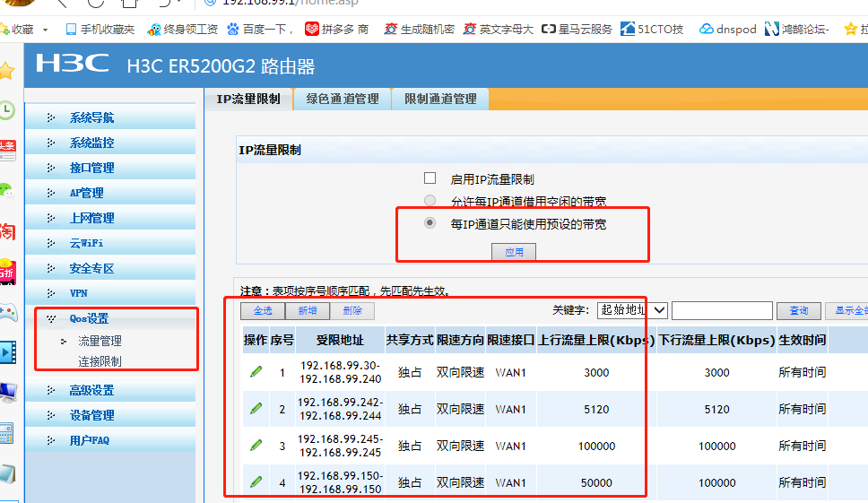Expand 设备管理 menu
868x503 pixels.
click(x=110, y=415)
